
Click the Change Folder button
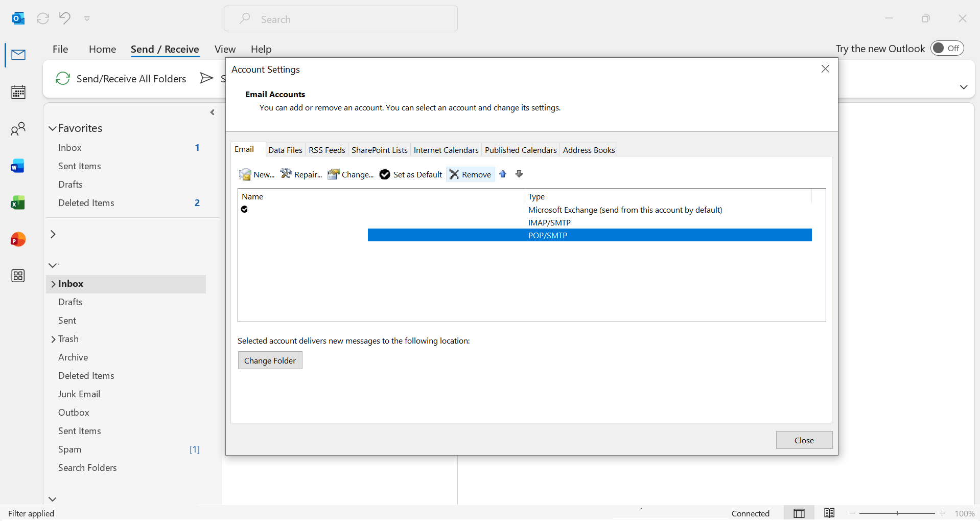[x=270, y=360]
